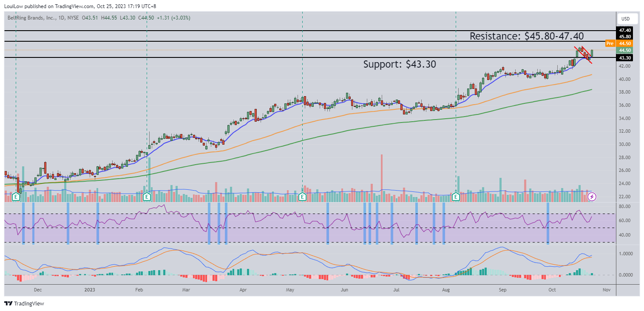Click the +1.31 (+3.03%) change value
644x311 pixels.
tap(173, 18)
